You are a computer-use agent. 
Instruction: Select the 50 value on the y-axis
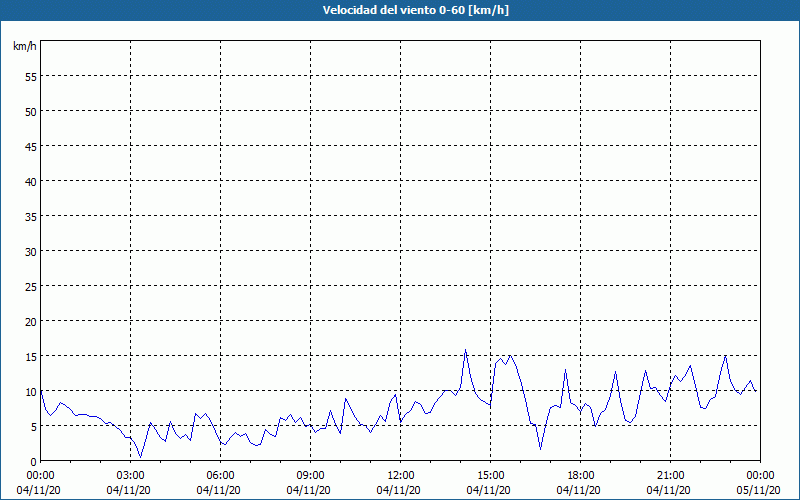[x=31, y=112]
